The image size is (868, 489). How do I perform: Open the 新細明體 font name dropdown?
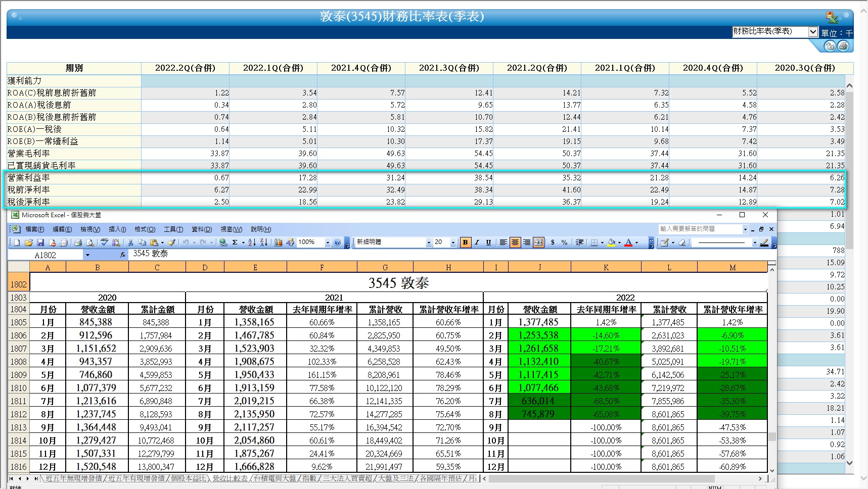[x=429, y=242]
